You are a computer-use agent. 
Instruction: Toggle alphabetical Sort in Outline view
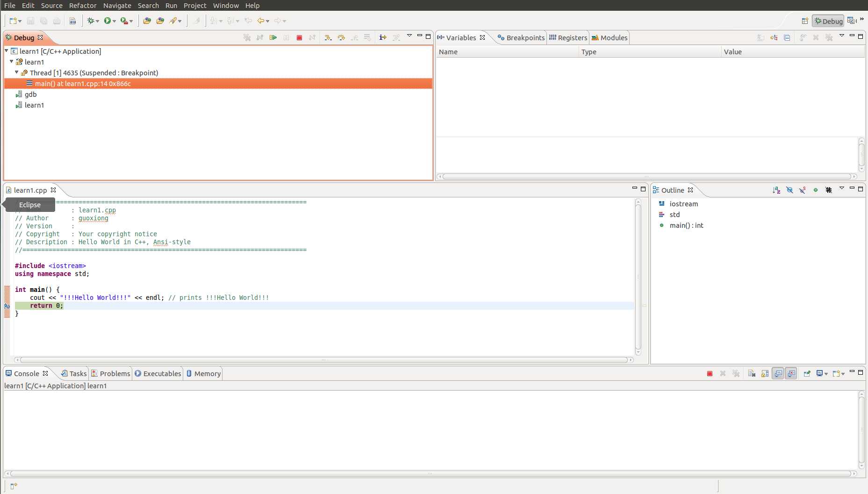pos(776,190)
